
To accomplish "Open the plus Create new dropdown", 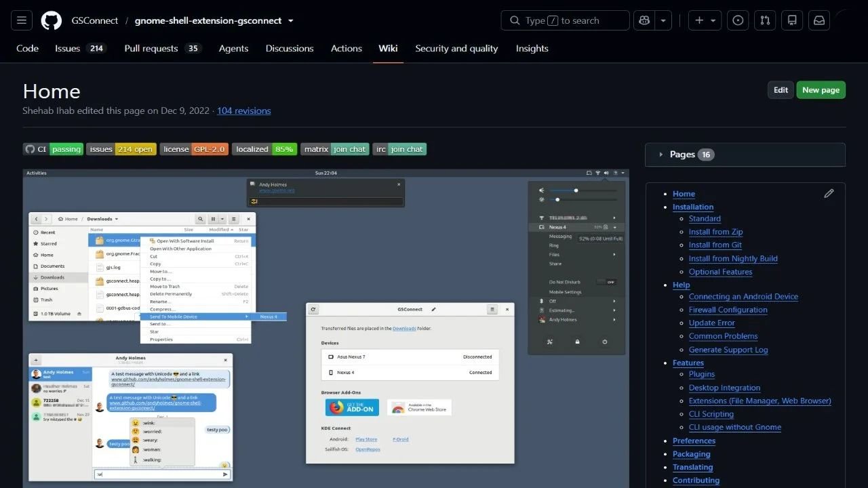I will point(705,20).
